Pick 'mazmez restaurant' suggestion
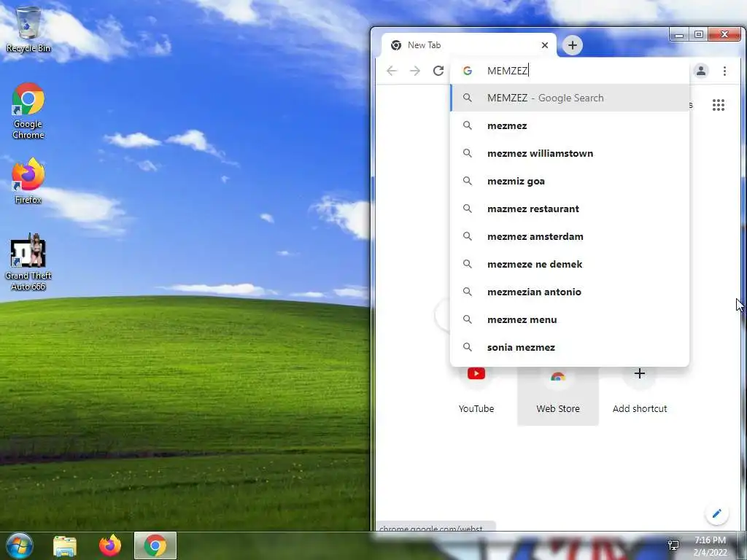Image resolution: width=747 pixels, height=560 pixels. [x=569, y=209]
